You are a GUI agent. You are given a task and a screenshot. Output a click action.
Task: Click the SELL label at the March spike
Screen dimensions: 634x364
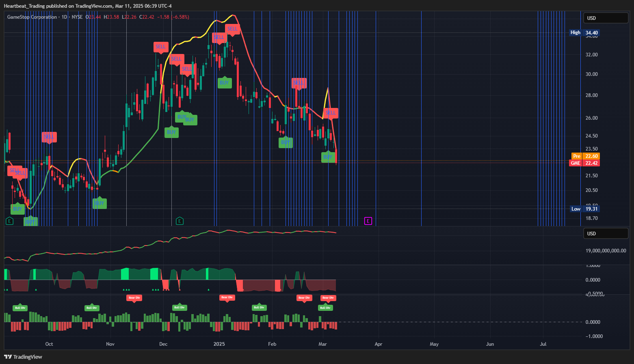click(x=331, y=113)
